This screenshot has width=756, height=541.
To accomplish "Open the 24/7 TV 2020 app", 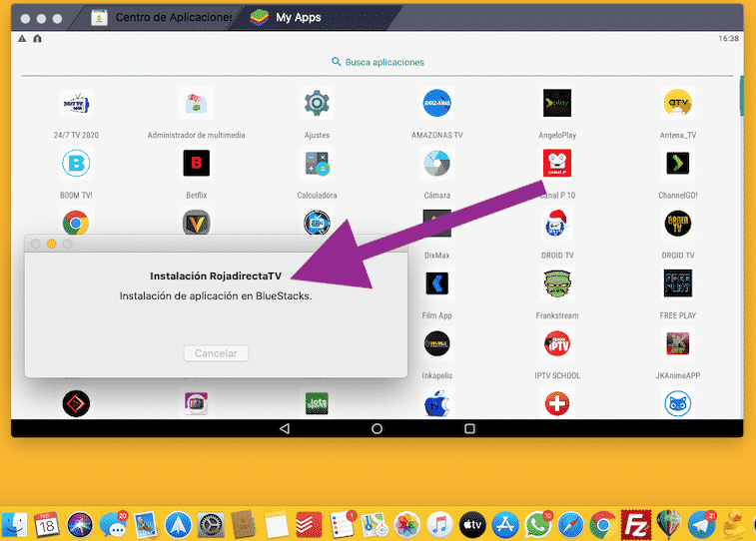I will coord(76,104).
